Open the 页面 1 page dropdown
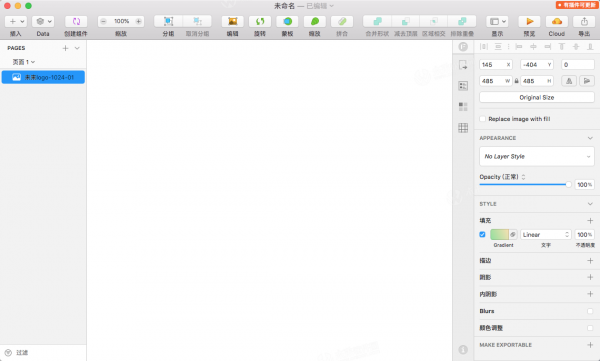Screen dimensions: 600x361 tap(24, 62)
